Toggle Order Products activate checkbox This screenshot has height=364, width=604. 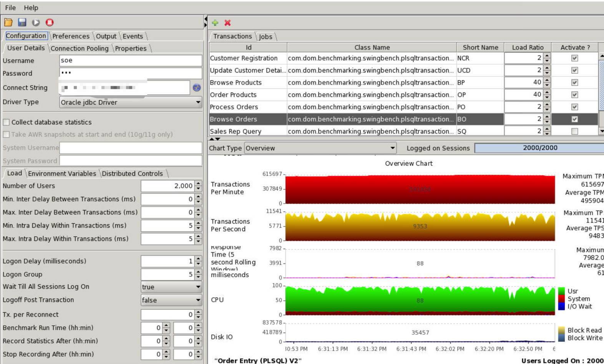coord(574,95)
